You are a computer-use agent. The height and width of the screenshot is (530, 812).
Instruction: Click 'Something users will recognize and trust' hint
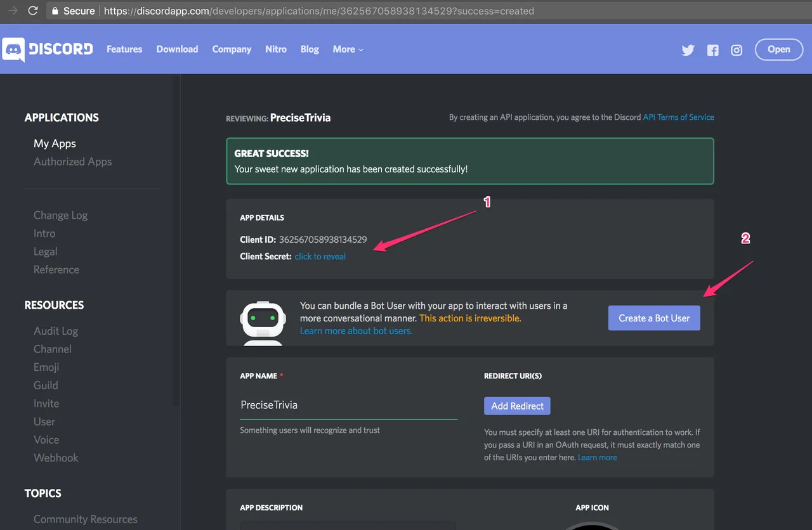pyautogui.click(x=310, y=430)
